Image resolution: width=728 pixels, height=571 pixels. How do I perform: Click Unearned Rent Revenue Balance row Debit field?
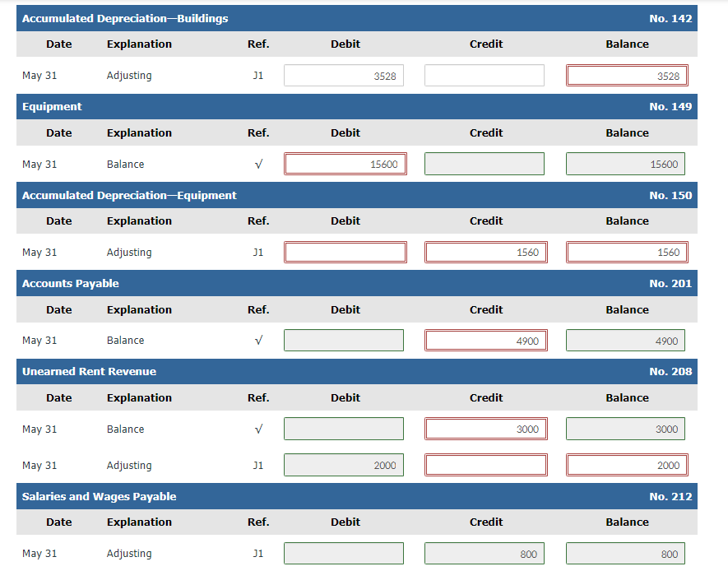(344, 429)
